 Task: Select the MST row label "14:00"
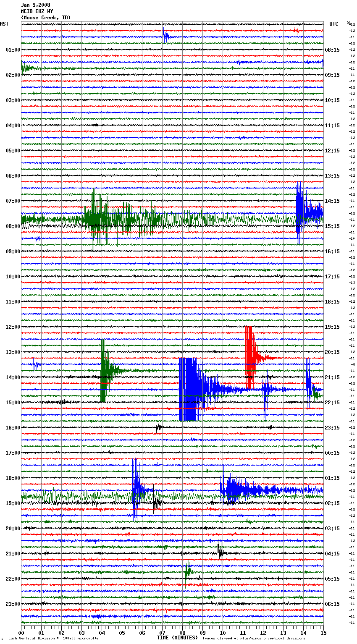pyautogui.click(x=13, y=377)
